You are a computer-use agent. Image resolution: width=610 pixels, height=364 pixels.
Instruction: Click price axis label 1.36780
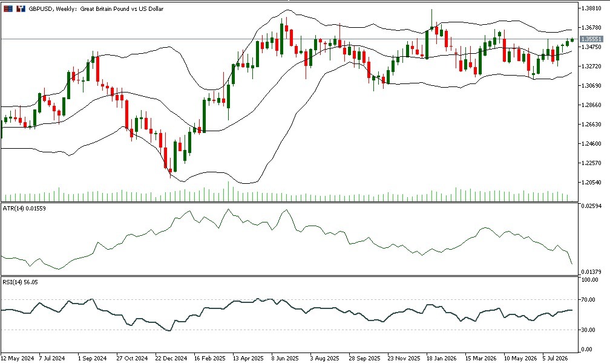click(x=591, y=28)
